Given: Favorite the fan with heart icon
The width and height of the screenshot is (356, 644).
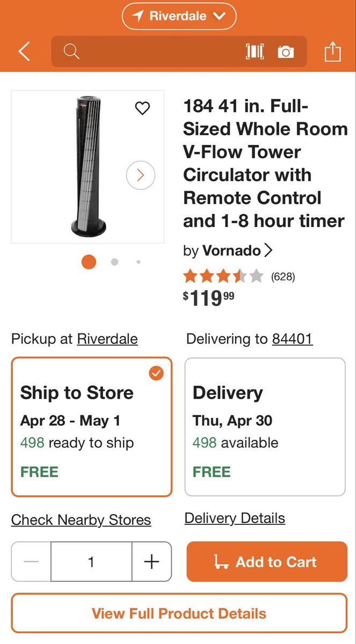Looking at the screenshot, I should point(142,108).
